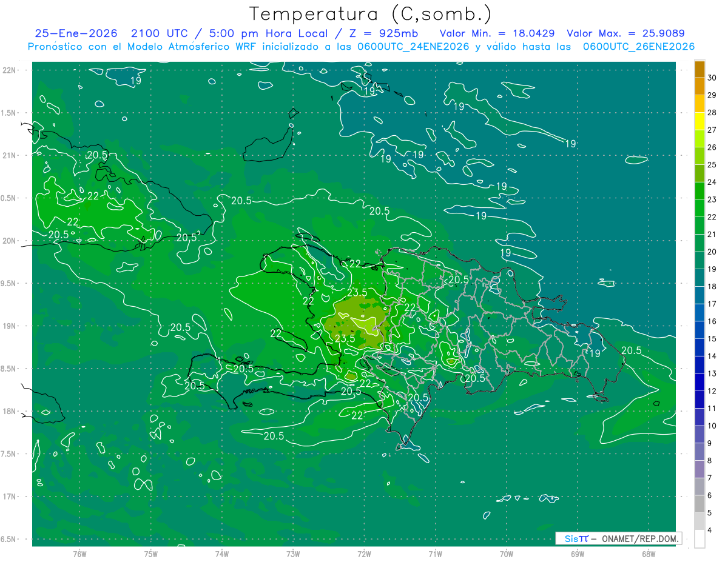
Task: Click the "1.5N" latitude axis label
Action: [x=8, y=113]
